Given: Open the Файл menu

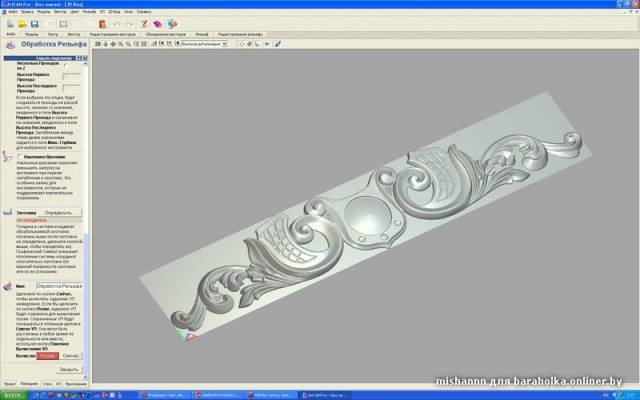Looking at the screenshot, I should [x=13, y=12].
